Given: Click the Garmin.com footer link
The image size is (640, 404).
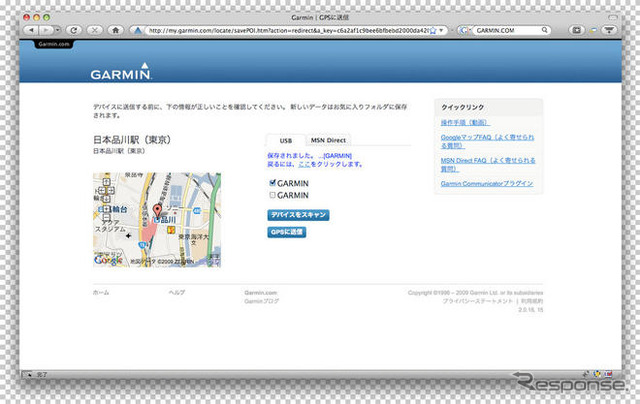Looking at the screenshot, I should 260,293.
